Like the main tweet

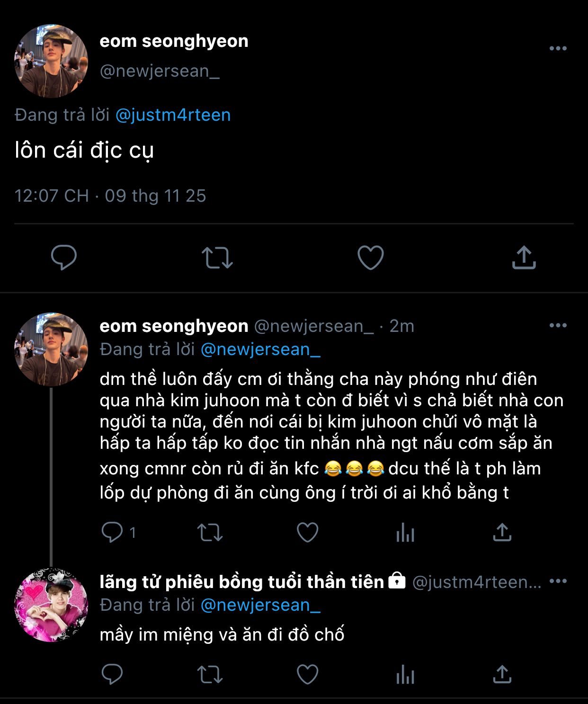pyautogui.click(x=370, y=258)
